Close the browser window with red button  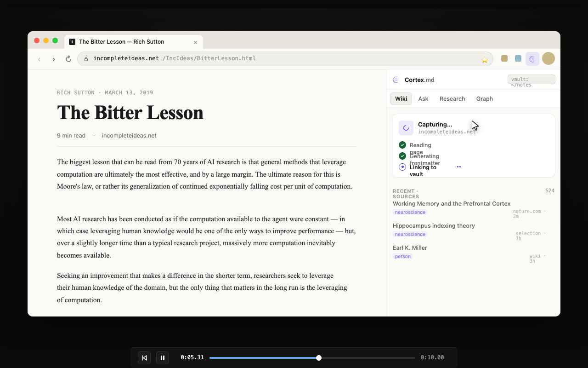[x=37, y=41]
